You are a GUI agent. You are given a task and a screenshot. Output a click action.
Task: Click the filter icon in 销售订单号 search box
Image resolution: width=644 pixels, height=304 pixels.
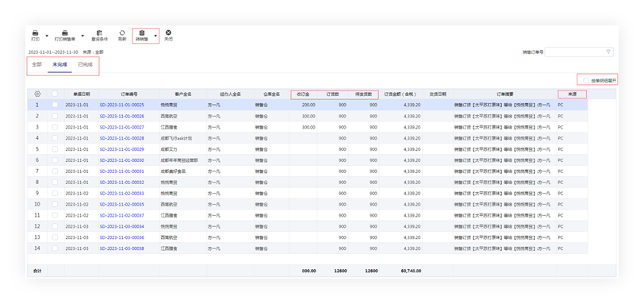click(608, 52)
